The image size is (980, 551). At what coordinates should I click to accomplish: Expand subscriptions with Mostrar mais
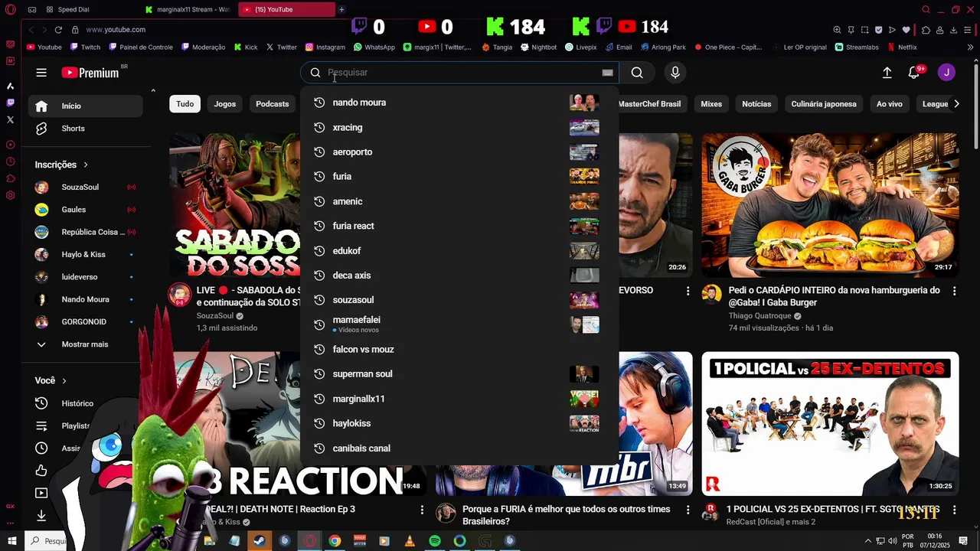coord(85,344)
